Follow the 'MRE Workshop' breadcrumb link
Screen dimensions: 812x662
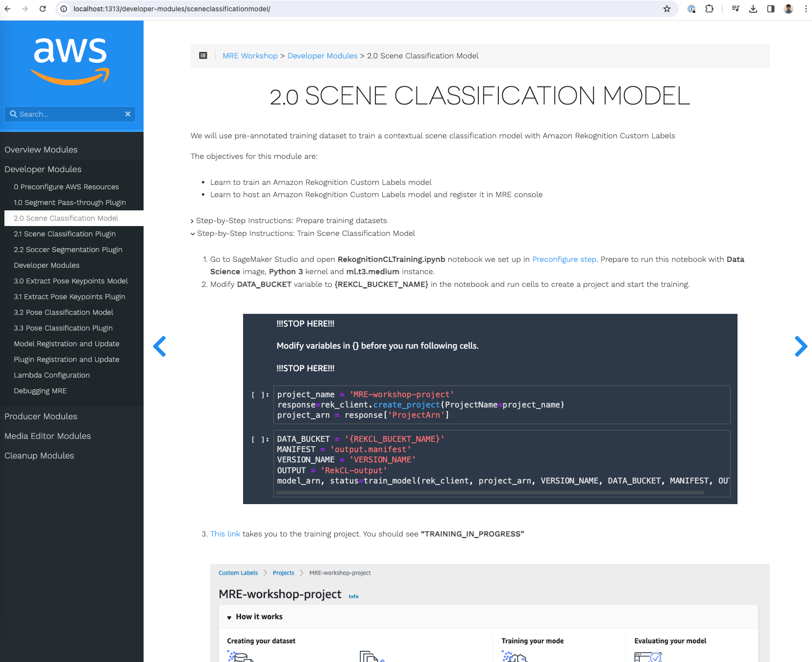pos(250,56)
